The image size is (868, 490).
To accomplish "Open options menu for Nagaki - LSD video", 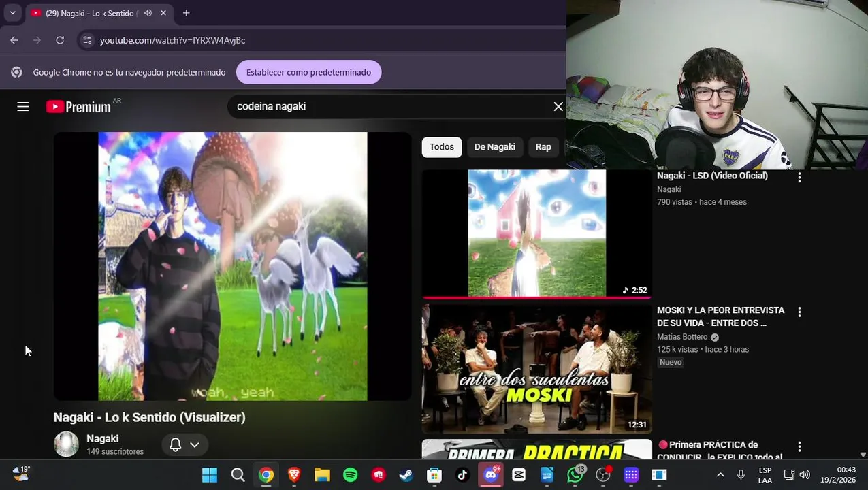I will point(799,177).
